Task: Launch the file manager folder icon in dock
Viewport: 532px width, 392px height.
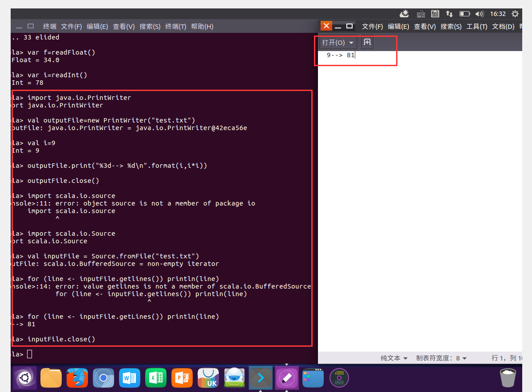Action: (x=51, y=378)
